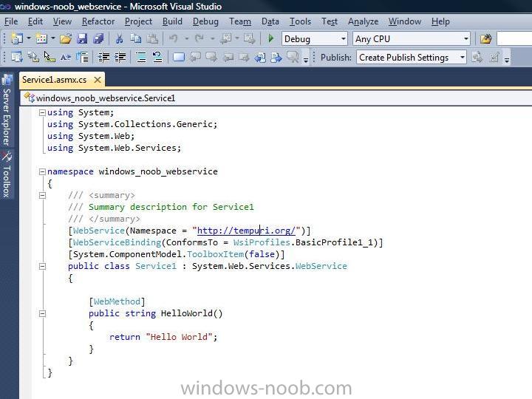The image size is (532, 399).
Task: Open the Server Explorer side panel
Action: point(7,112)
